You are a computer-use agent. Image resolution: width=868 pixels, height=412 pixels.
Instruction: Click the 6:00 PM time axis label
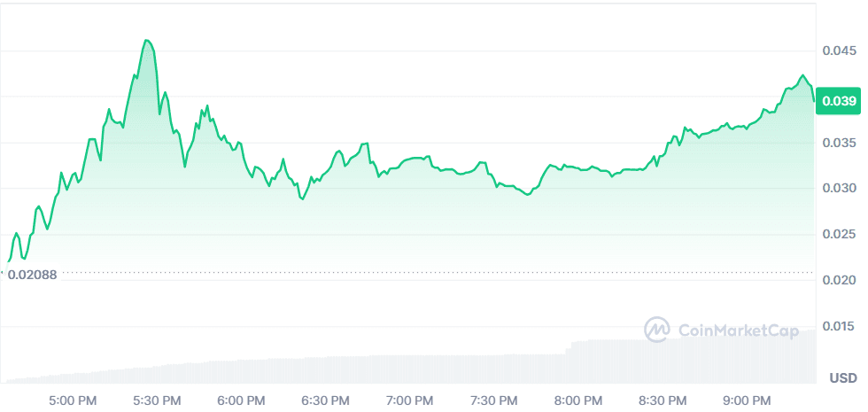(x=240, y=400)
